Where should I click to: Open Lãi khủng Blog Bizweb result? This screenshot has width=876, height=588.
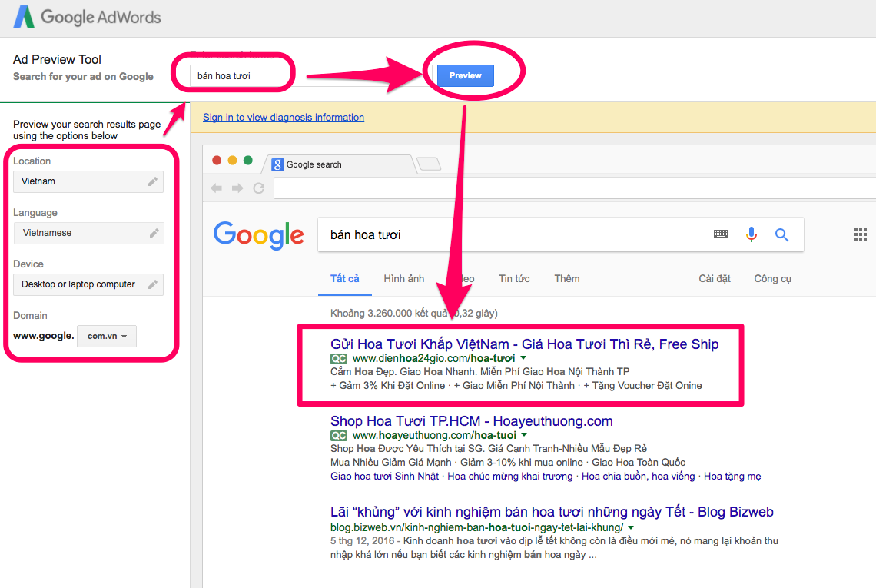point(552,511)
